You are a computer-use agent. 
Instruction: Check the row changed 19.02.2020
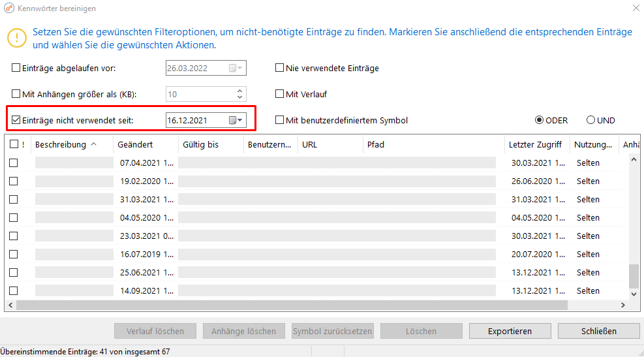tap(14, 181)
